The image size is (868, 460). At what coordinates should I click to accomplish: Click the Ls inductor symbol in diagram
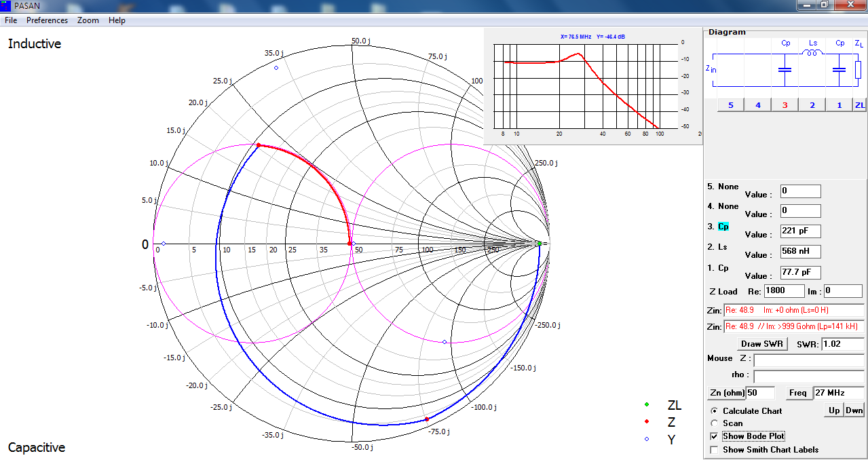[x=812, y=53]
